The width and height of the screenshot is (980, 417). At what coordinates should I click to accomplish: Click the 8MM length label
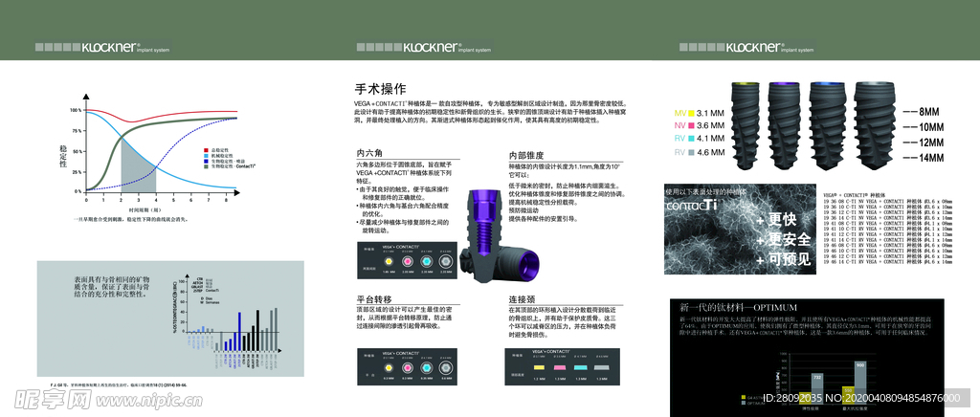(929, 113)
